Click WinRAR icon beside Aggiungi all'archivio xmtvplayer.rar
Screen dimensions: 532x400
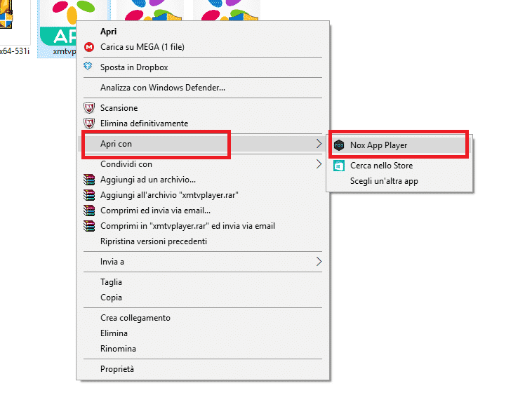pos(89,195)
